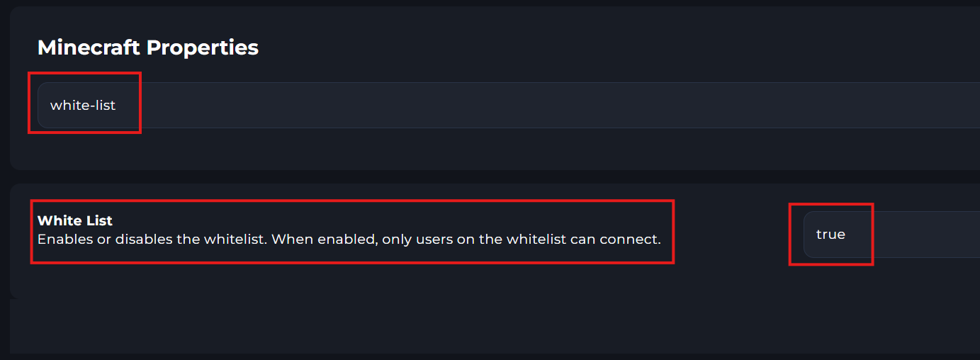Click the word "List" in the property name
This screenshot has height=360, width=980.
click(x=98, y=221)
